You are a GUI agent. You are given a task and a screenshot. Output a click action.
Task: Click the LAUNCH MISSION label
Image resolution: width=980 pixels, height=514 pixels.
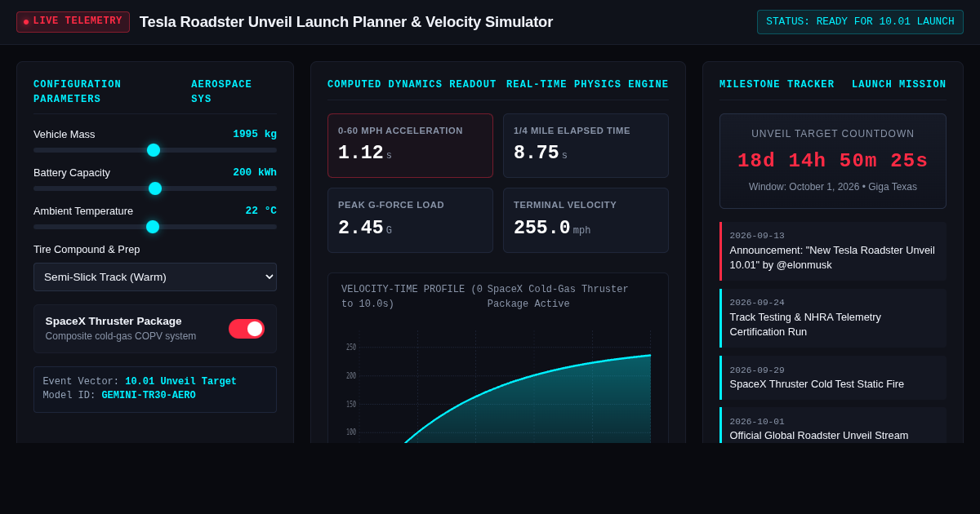(x=899, y=85)
